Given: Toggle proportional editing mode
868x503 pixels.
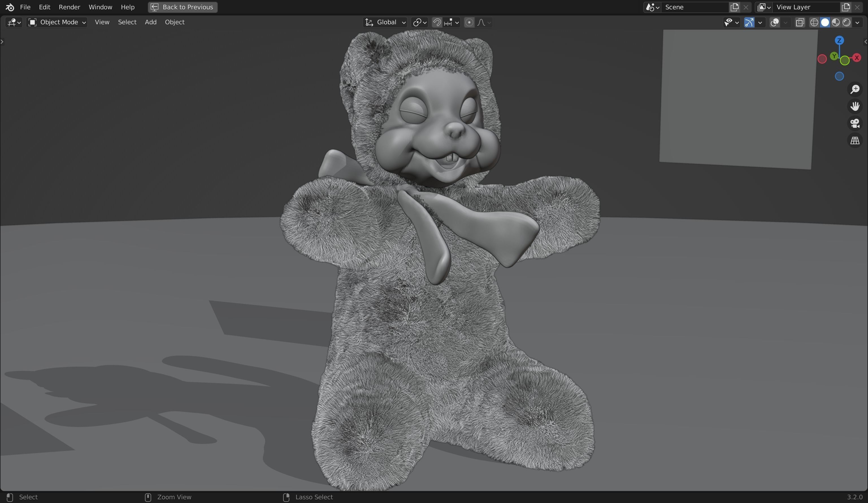Looking at the screenshot, I should click(x=469, y=22).
